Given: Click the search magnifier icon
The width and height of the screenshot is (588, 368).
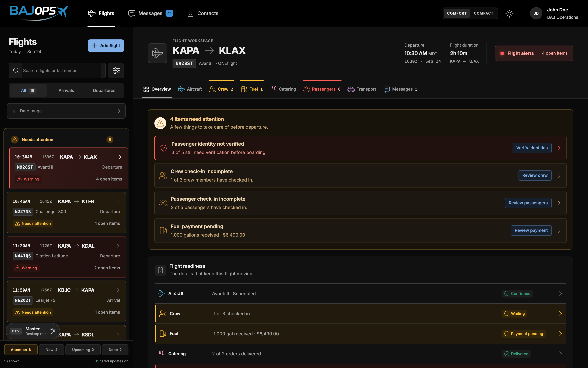Looking at the screenshot, I should click(x=16, y=71).
